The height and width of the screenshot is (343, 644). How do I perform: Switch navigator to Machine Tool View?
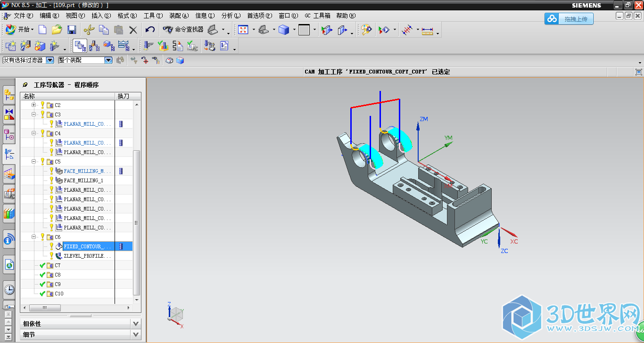pos(95,46)
